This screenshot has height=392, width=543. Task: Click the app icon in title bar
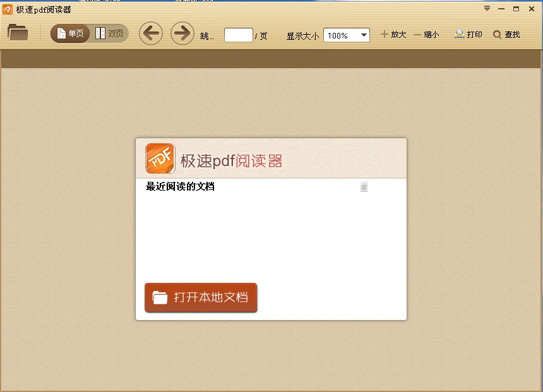(x=8, y=9)
